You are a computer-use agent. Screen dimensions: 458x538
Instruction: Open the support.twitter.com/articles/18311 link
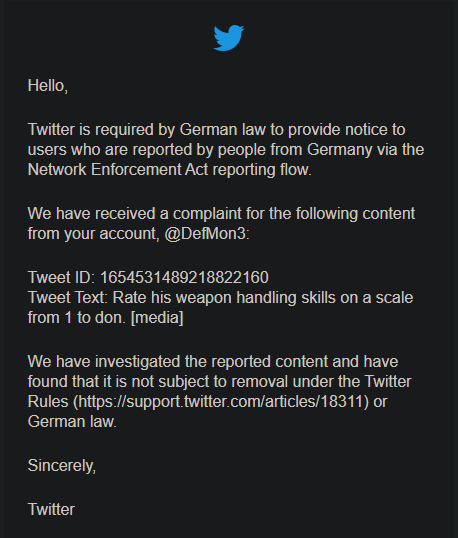pos(221,401)
